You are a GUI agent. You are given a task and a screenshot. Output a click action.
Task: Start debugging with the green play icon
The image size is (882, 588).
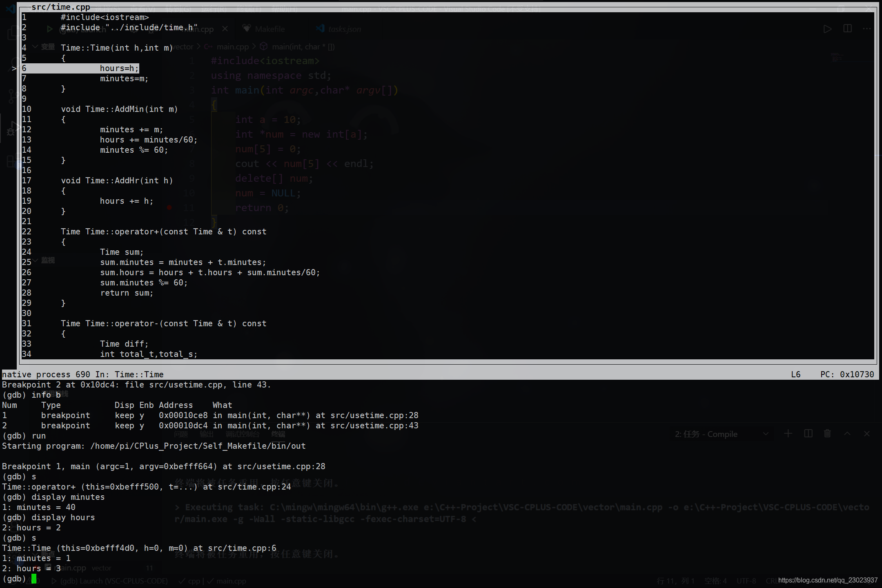(x=49, y=29)
